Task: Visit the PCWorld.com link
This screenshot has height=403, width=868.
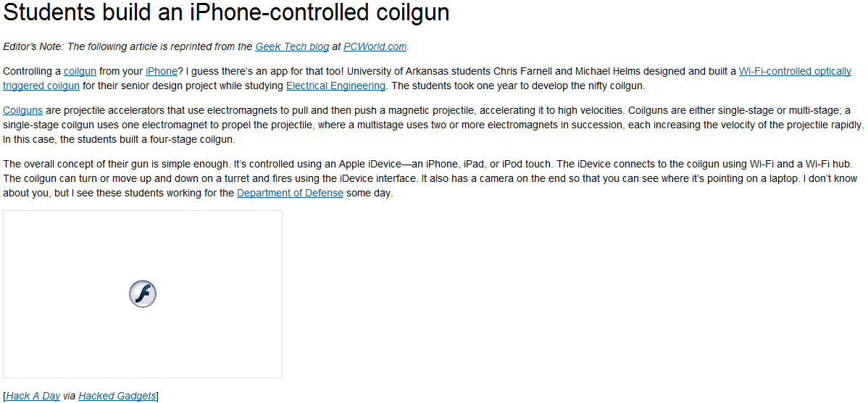Action: (375, 46)
